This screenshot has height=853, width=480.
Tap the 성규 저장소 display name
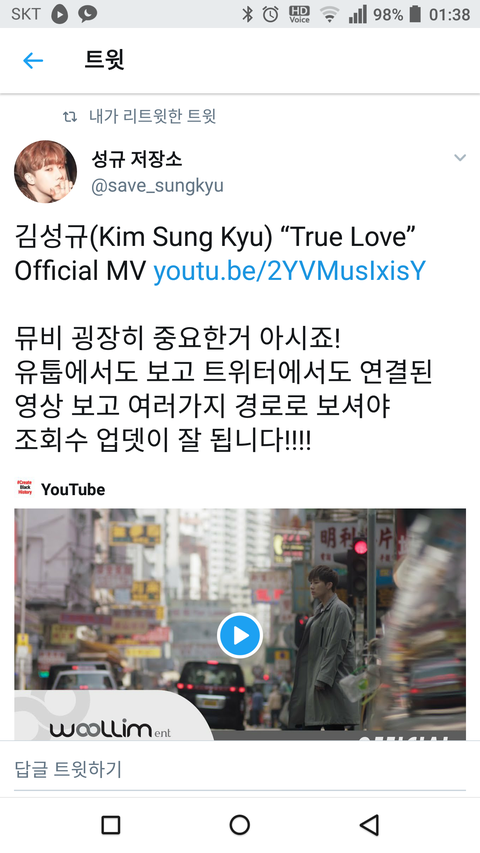(137, 159)
